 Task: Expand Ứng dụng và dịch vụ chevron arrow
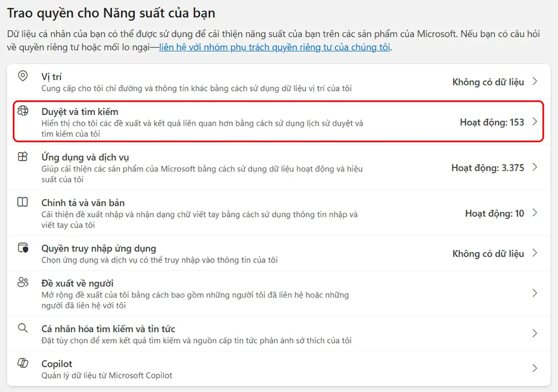pyautogui.click(x=535, y=167)
